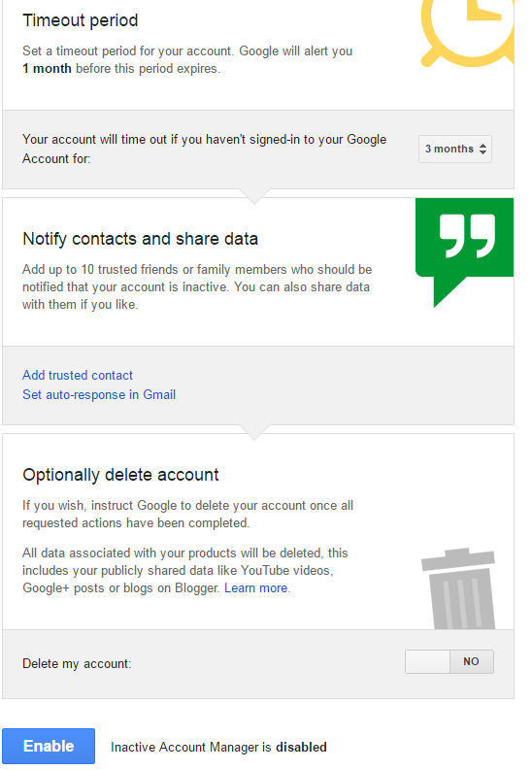Click the gray trash can icon
This screenshot has height=770, width=532.
pyautogui.click(x=458, y=588)
